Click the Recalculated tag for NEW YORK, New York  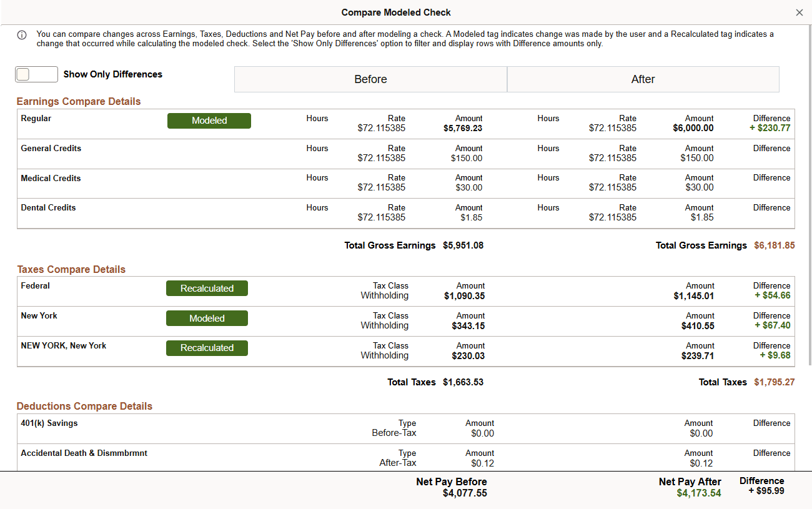pyautogui.click(x=207, y=348)
